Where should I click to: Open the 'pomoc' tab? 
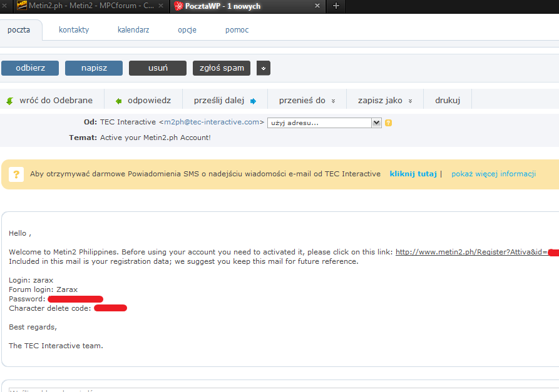pyautogui.click(x=237, y=30)
